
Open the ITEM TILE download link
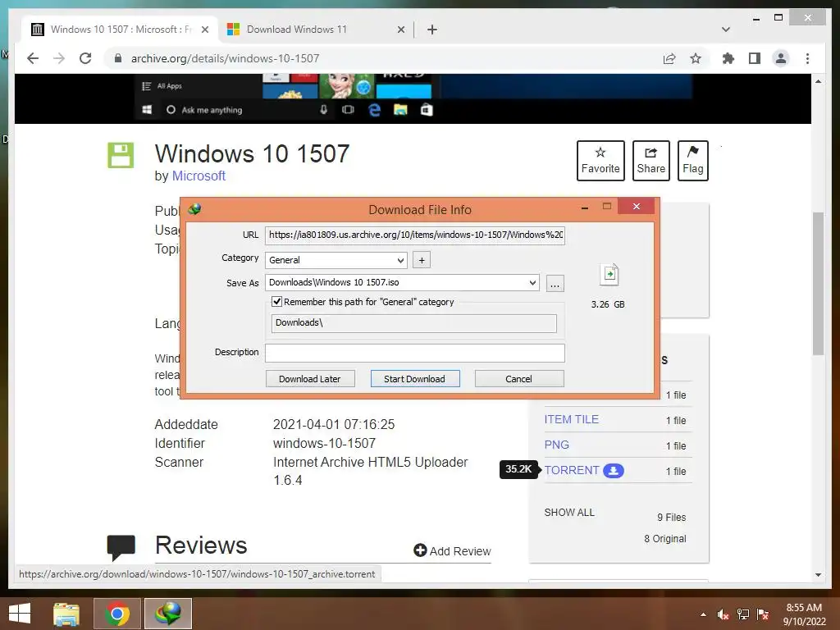point(571,419)
